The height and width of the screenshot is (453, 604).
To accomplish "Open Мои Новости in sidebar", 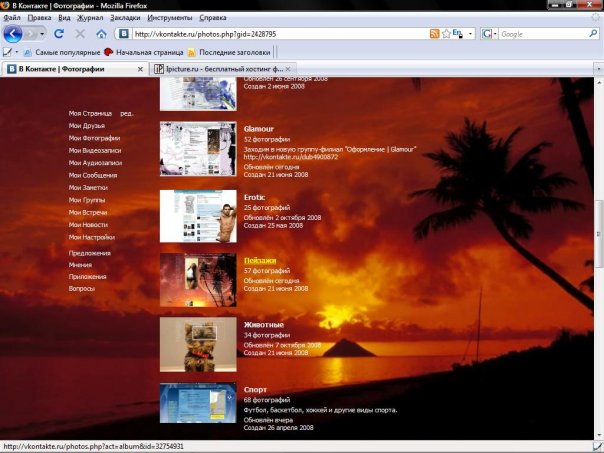I will tap(88, 224).
